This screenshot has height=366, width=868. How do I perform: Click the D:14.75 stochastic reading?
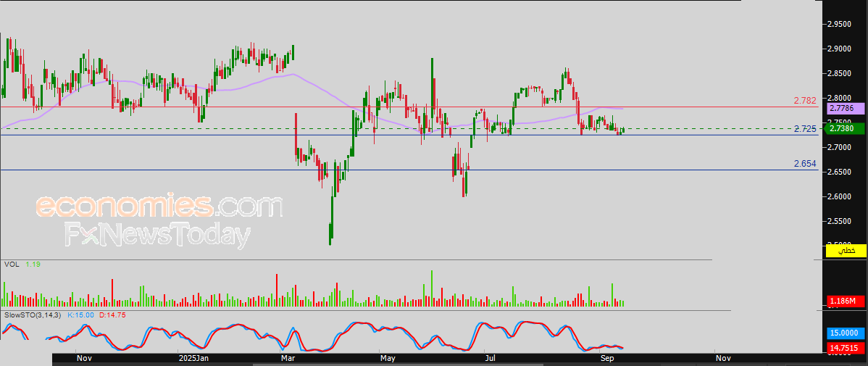(x=112, y=315)
